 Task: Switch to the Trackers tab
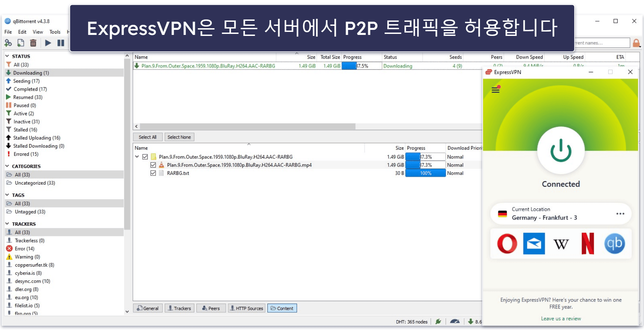coord(179,308)
